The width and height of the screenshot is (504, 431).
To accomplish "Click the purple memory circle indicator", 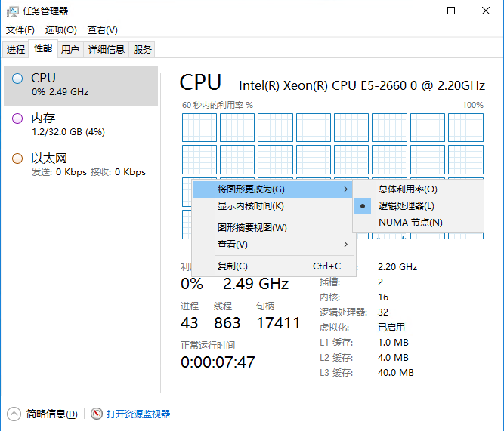I will tap(17, 119).
